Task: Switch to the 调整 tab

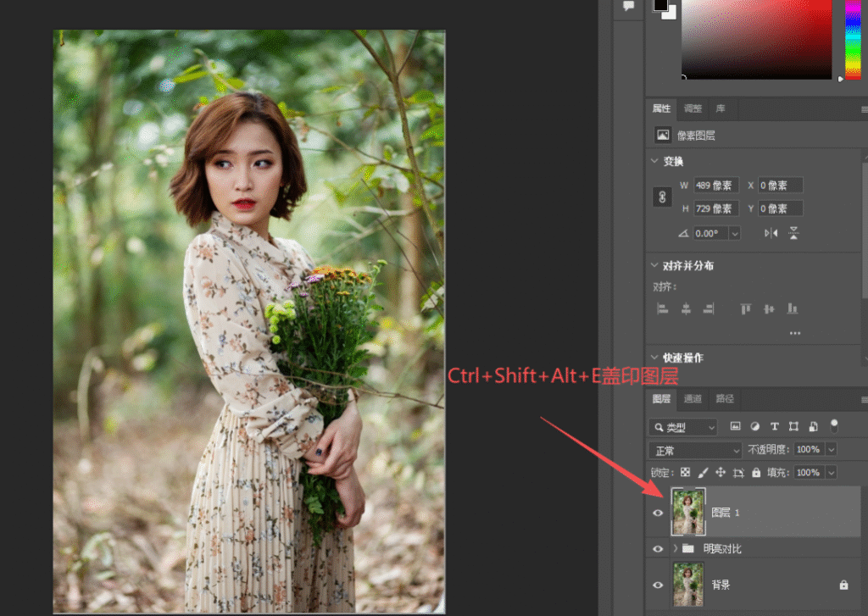Action: pos(693,108)
